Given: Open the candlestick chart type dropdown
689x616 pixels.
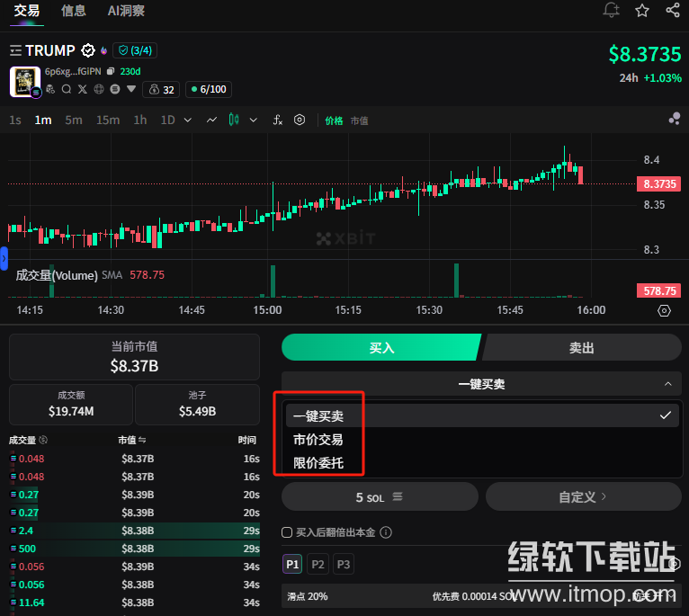Looking at the screenshot, I should (x=253, y=120).
